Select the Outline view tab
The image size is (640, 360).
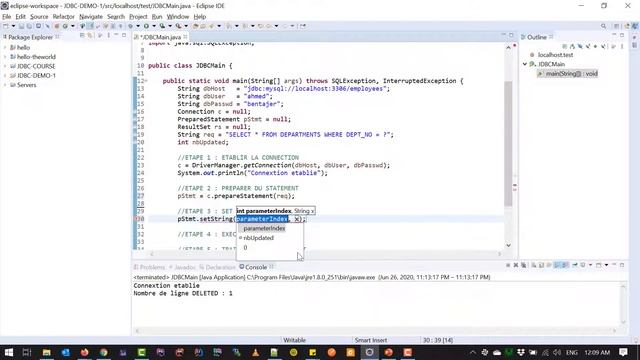(536, 37)
